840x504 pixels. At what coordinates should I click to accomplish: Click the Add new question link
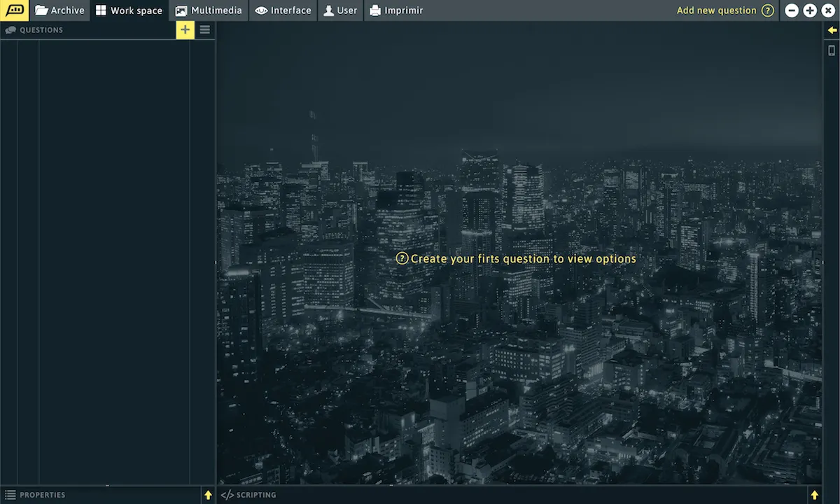tap(716, 10)
